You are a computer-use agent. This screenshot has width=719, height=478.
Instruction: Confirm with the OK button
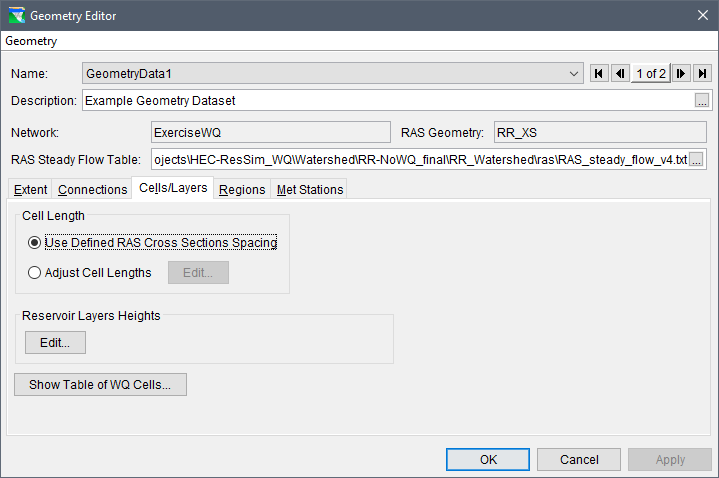click(488, 460)
